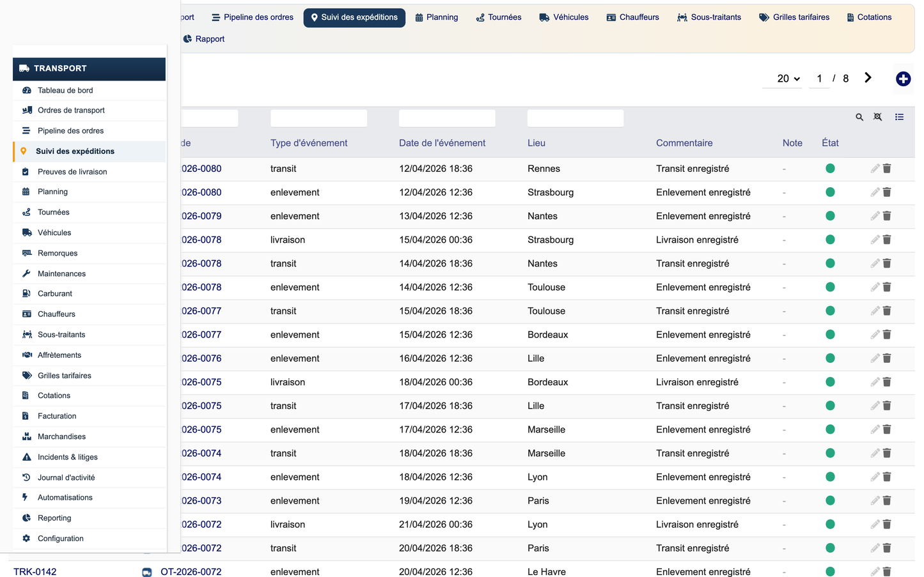Switch to Pipeline des ordres top tab

253,17
